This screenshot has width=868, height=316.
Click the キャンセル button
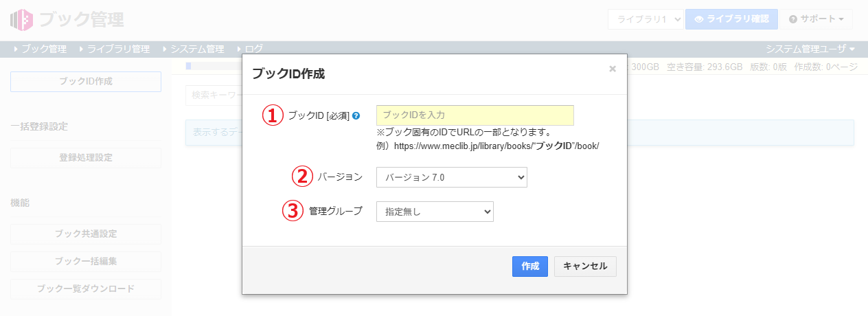point(585,267)
